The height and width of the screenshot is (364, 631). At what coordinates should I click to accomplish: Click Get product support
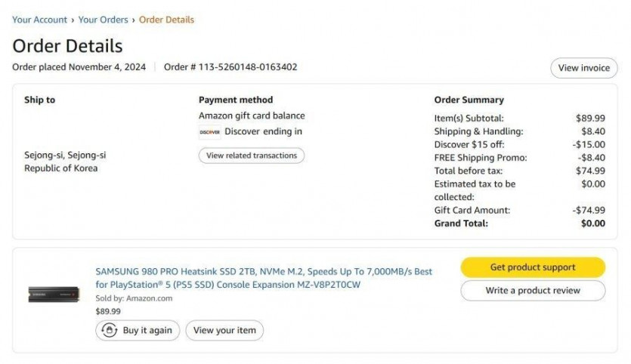(533, 267)
